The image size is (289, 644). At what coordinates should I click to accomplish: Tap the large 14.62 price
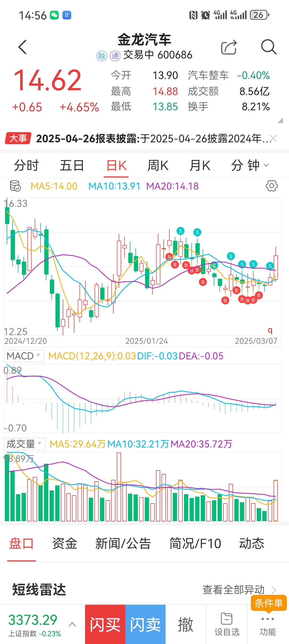pos(47,80)
